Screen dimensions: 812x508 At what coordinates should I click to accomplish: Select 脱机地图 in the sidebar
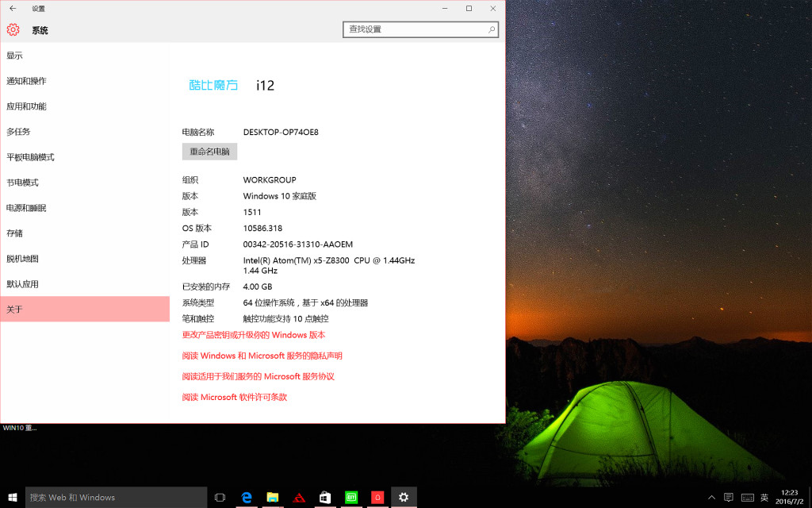click(x=85, y=259)
